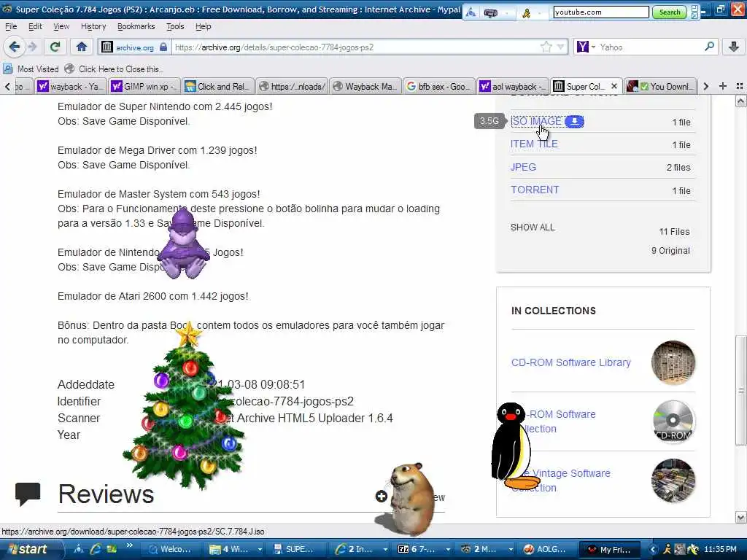Switch to the 'You Downl...' tab
The image size is (747, 560).
tap(660, 86)
